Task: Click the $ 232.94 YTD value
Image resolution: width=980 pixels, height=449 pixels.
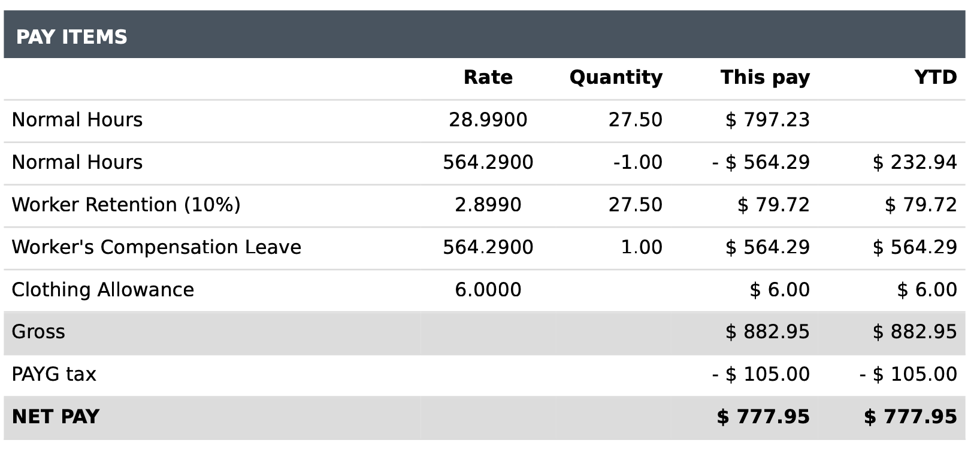Action: pyautogui.click(x=915, y=162)
